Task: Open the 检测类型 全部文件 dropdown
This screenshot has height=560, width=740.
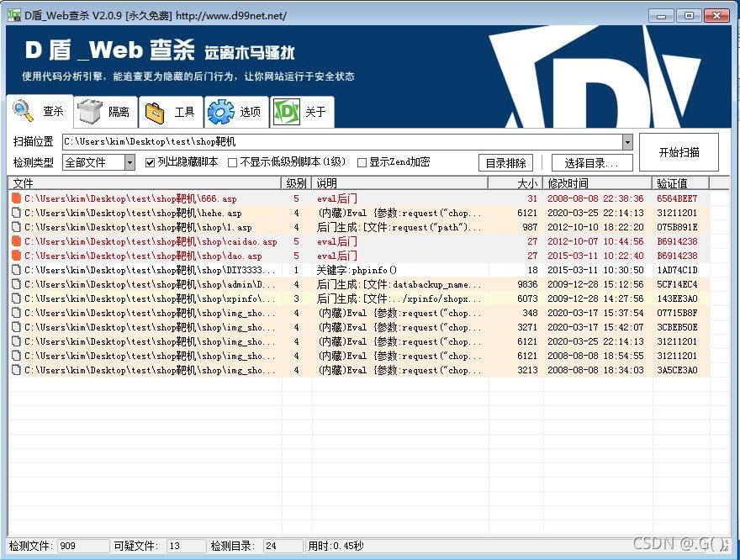Action: (x=98, y=163)
